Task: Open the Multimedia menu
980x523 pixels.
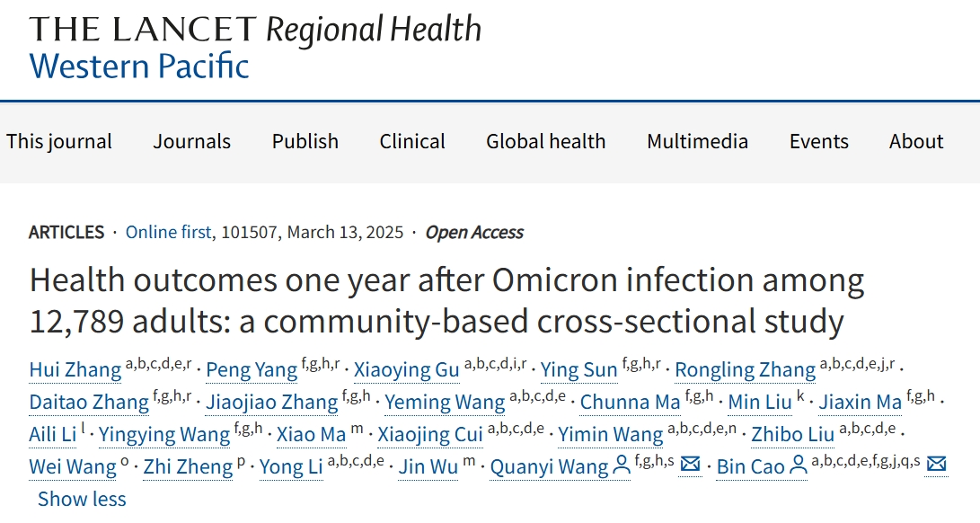Action: [x=698, y=141]
